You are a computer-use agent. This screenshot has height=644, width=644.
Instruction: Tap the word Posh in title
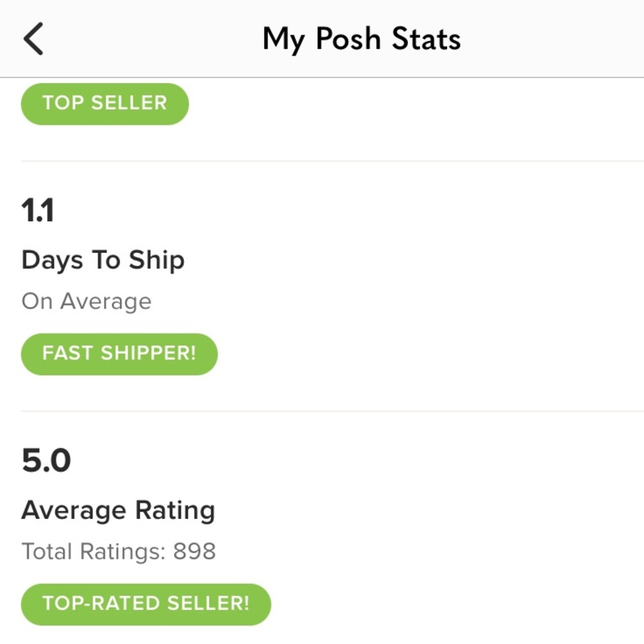(x=348, y=39)
